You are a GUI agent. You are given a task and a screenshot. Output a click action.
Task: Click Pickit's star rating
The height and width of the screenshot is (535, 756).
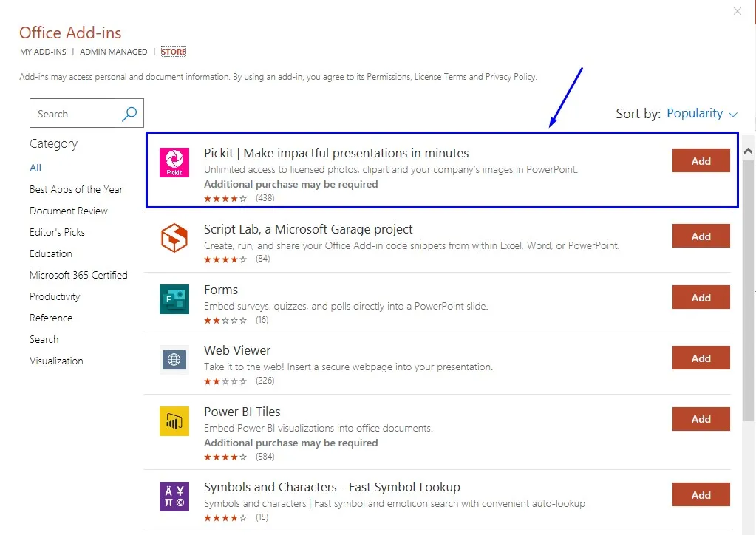pyautogui.click(x=225, y=198)
